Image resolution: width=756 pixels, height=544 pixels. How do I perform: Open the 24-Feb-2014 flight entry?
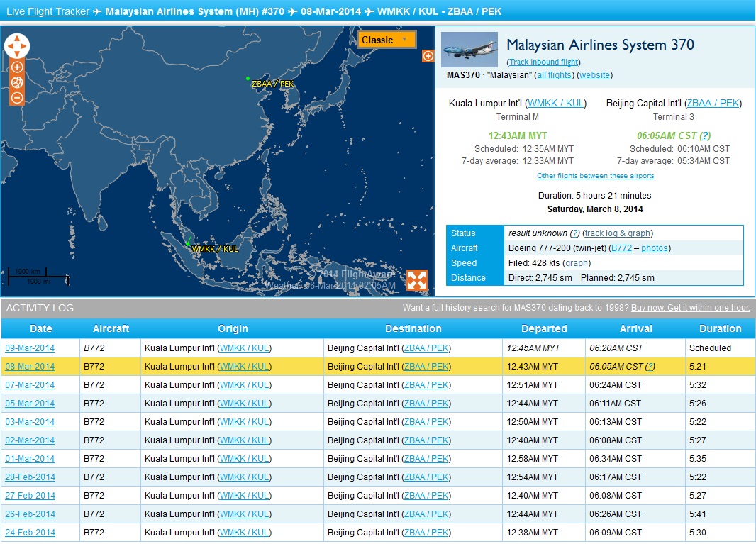point(30,533)
